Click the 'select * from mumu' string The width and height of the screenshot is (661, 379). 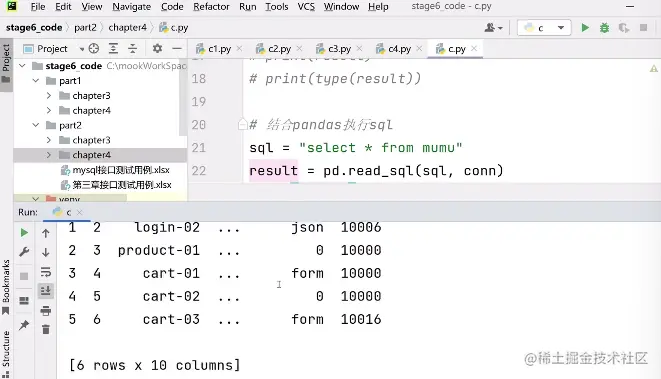(x=381, y=148)
